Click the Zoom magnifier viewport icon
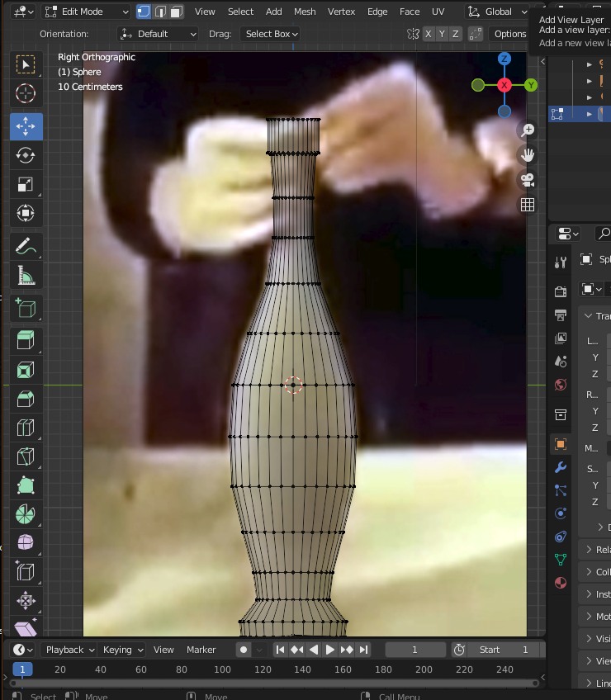The image size is (611, 700). coord(528,130)
